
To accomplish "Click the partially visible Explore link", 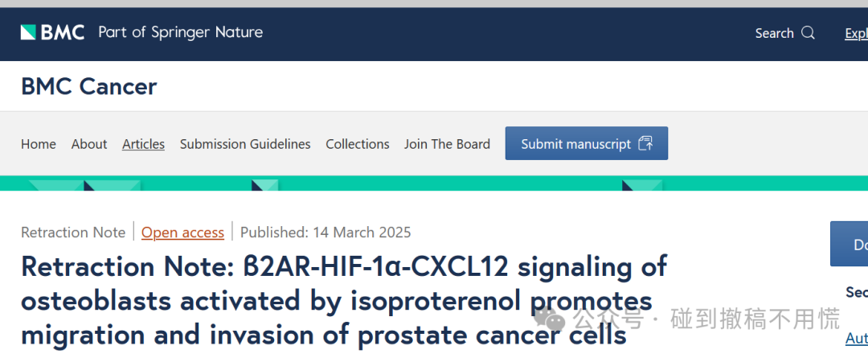I will pyautogui.click(x=857, y=33).
